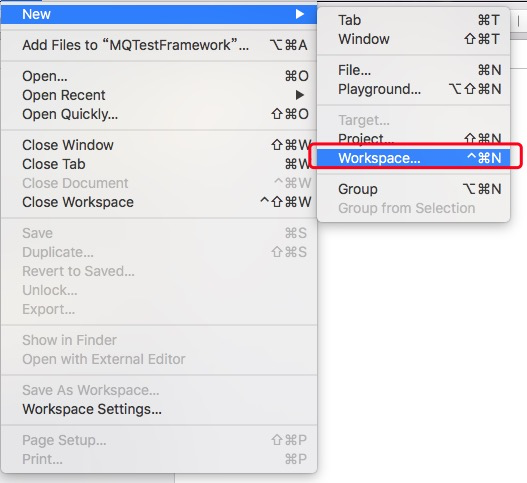Click Add Files to "MQTestFramework"...
This screenshot has height=483, width=527.
point(159,45)
